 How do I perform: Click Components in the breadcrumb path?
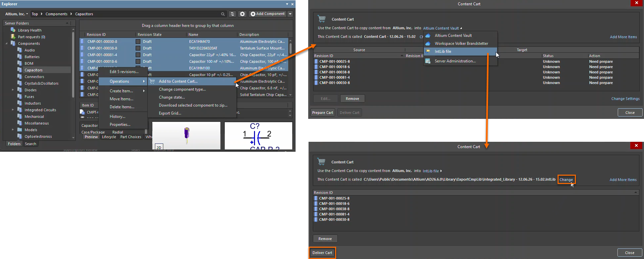pos(57,14)
